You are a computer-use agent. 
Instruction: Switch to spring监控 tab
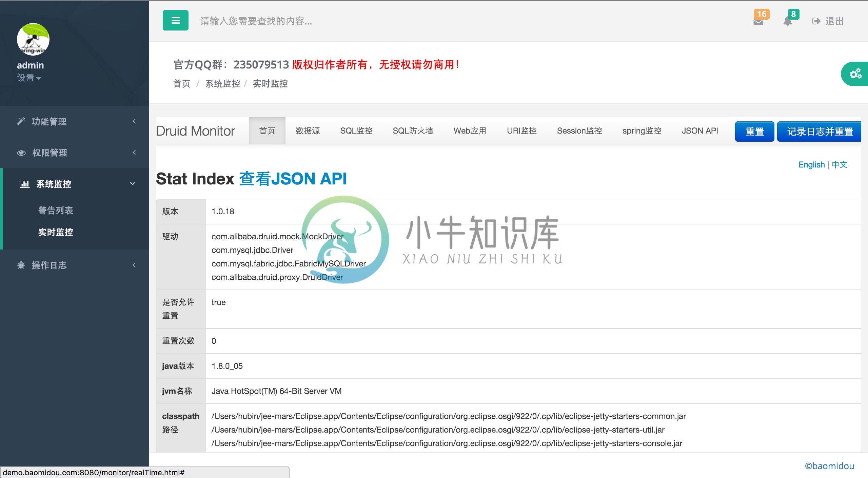pos(642,131)
